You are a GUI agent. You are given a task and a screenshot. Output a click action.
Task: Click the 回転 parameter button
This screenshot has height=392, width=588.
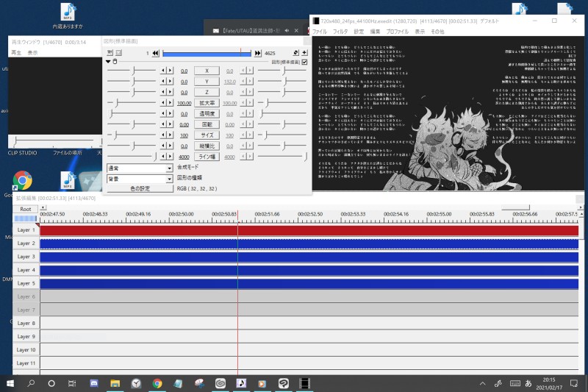207,124
